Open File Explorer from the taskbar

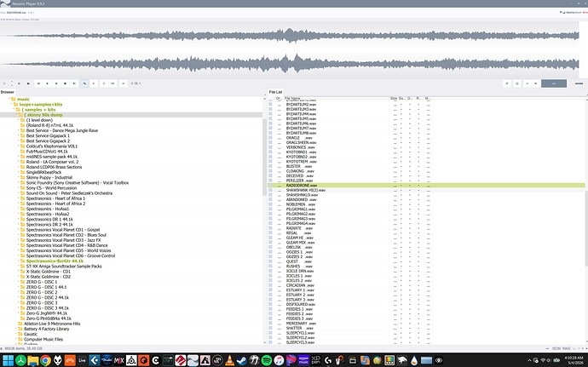pyautogui.click(x=33, y=360)
